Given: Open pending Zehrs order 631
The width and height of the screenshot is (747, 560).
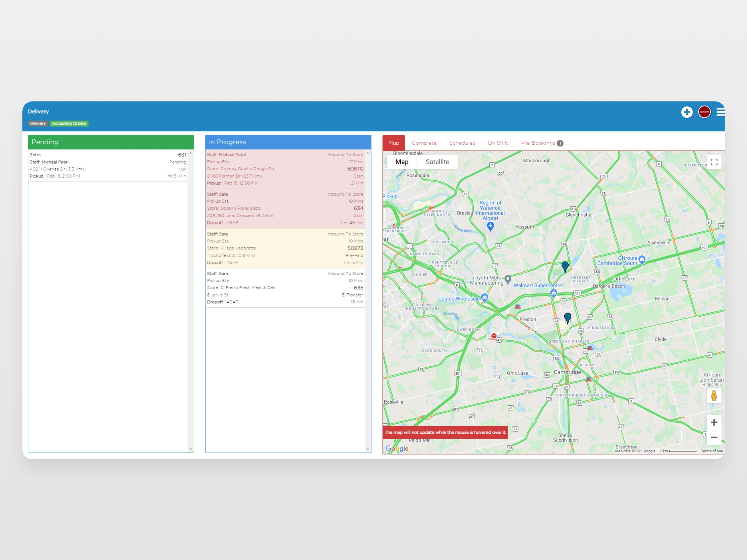Looking at the screenshot, I should pos(108,166).
